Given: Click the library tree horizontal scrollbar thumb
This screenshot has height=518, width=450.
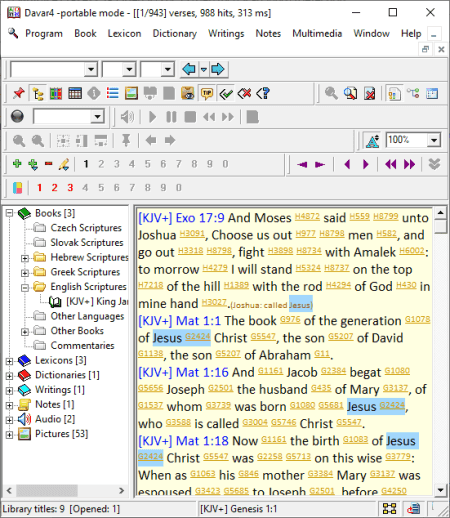Looking at the screenshot, I should (47, 490).
